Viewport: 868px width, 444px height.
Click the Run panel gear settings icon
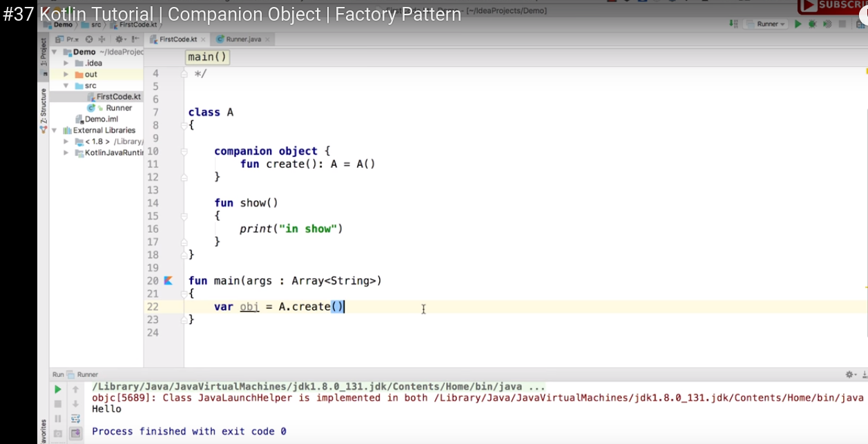850,374
